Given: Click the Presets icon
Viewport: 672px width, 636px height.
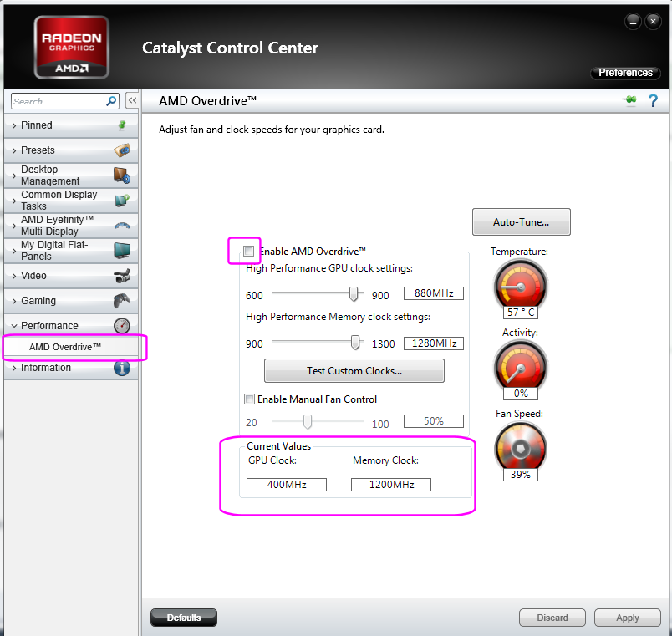Looking at the screenshot, I should point(122,150).
